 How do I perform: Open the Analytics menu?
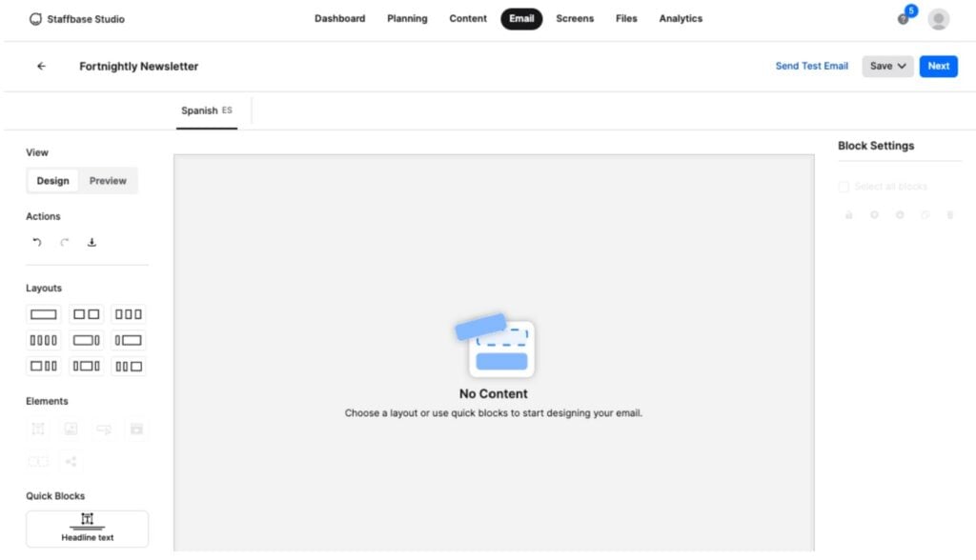coord(681,19)
